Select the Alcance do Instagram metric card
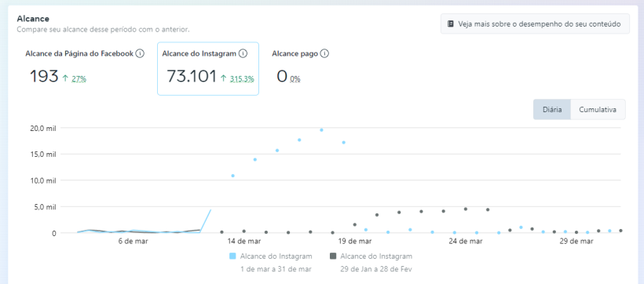Image resolution: width=644 pixels, height=284 pixels. coord(208,68)
